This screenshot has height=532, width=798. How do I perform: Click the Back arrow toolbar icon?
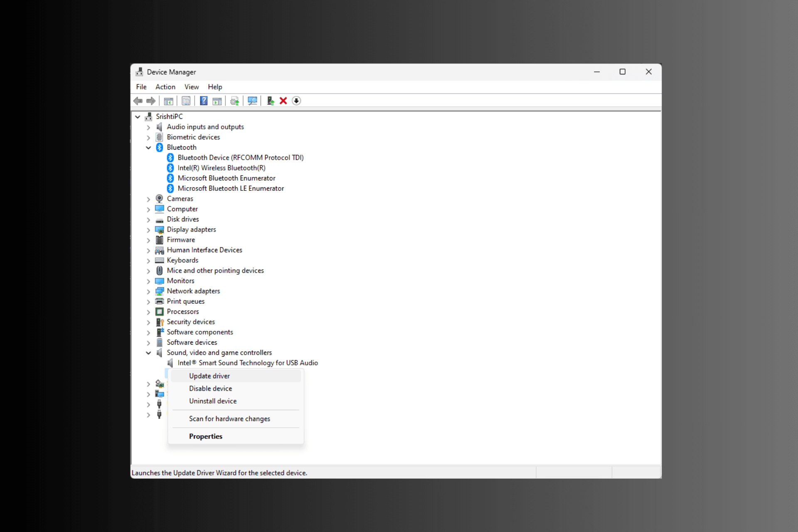pos(138,101)
